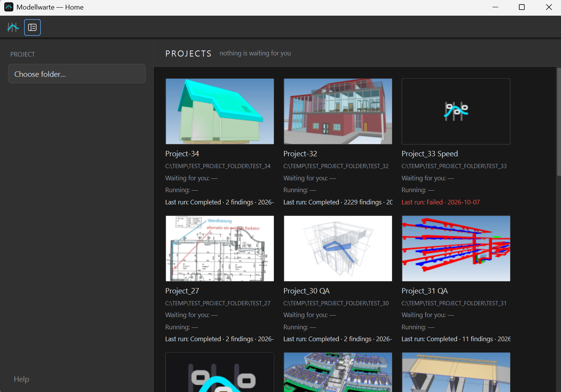Select the Project_31 QA title

click(x=424, y=291)
